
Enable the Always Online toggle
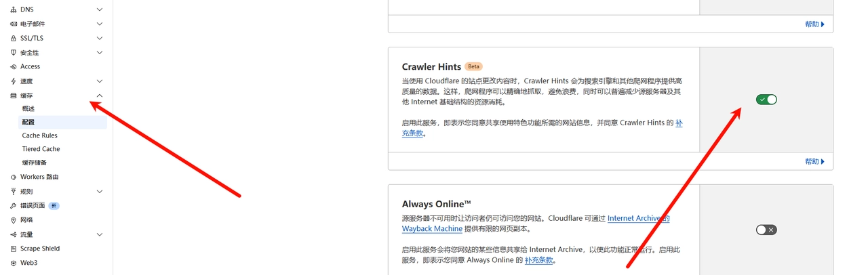[766, 230]
